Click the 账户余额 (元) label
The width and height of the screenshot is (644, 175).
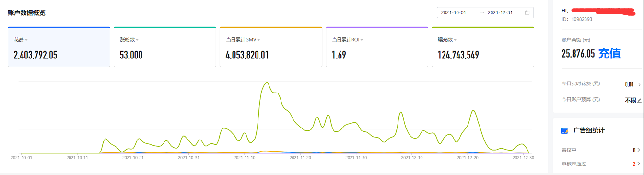pyautogui.click(x=576, y=40)
